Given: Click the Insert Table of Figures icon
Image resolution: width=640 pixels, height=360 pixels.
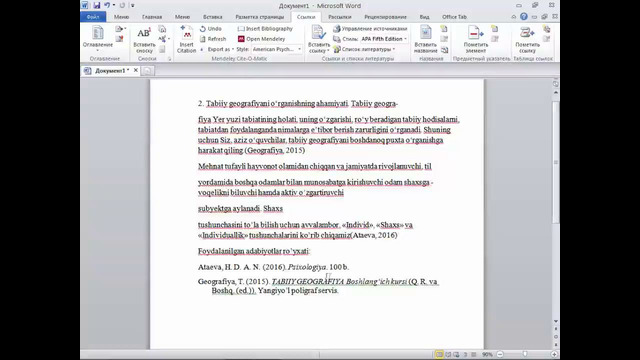Looking at the screenshot, I should (444, 29).
